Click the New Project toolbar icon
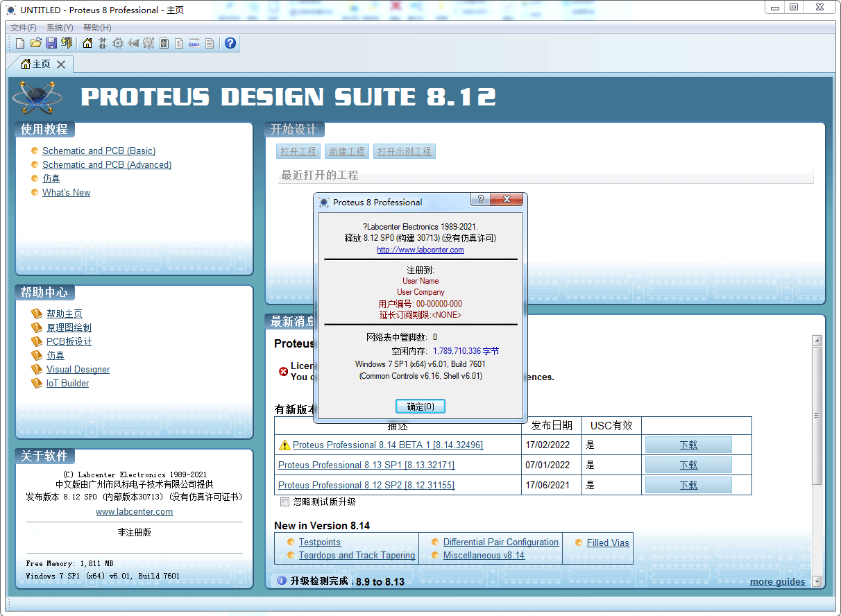The image size is (841, 616). click(x=20, y=43)
